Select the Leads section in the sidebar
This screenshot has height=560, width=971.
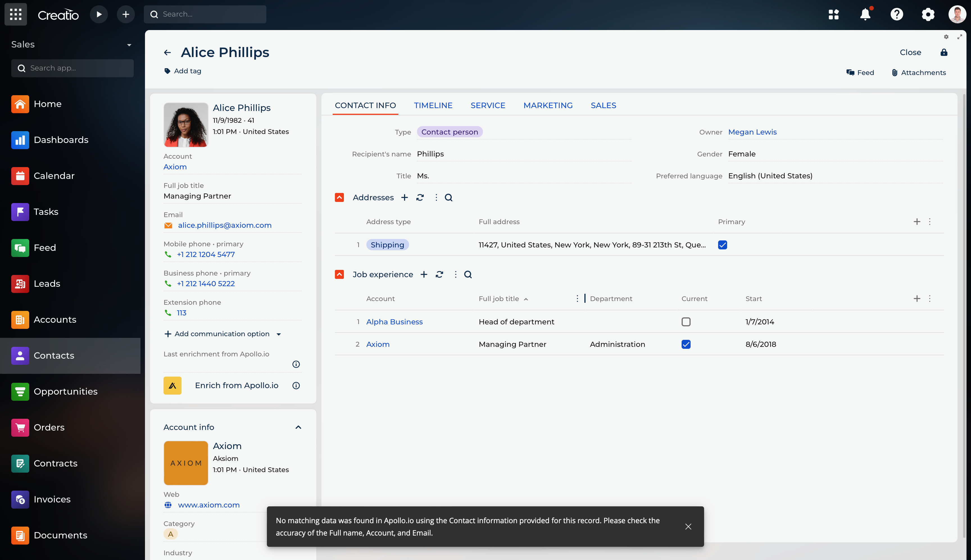47,283
